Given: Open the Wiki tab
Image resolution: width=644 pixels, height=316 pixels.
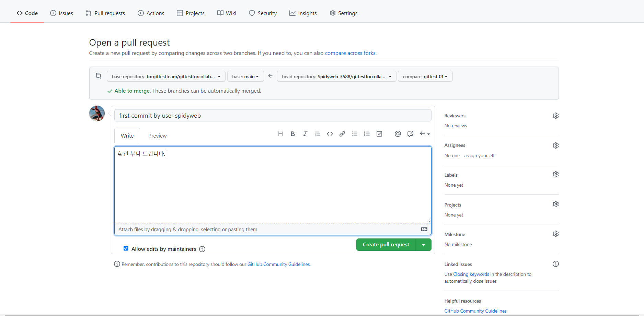Looking at the screenshot, I should [x=227, y=13].
